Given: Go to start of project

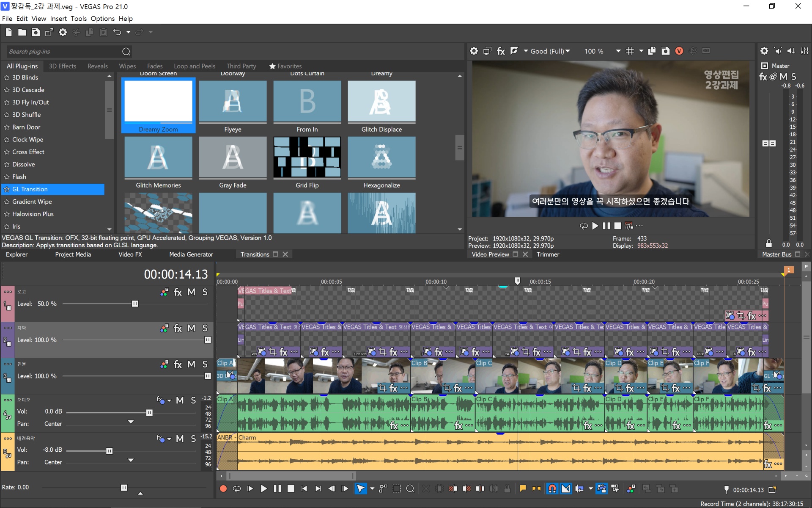Looking at the screenshot, I should point(304,489).
